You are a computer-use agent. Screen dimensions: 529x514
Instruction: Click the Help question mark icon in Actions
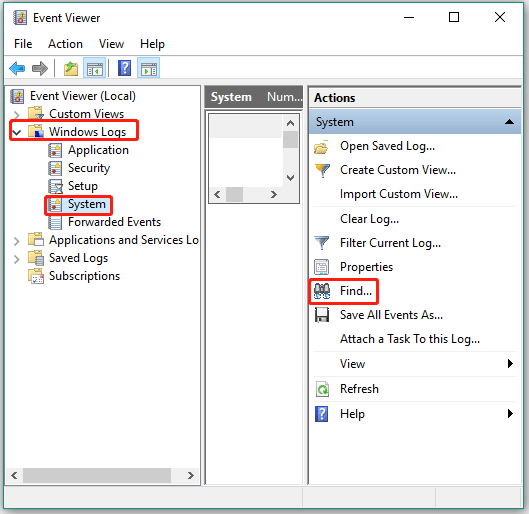(x=322, y=414)
